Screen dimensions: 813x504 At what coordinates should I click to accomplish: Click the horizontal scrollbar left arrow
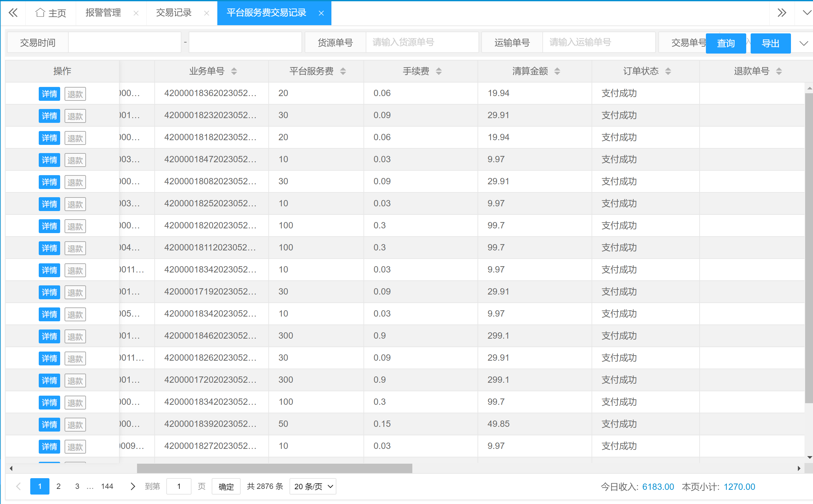[11, 468]
